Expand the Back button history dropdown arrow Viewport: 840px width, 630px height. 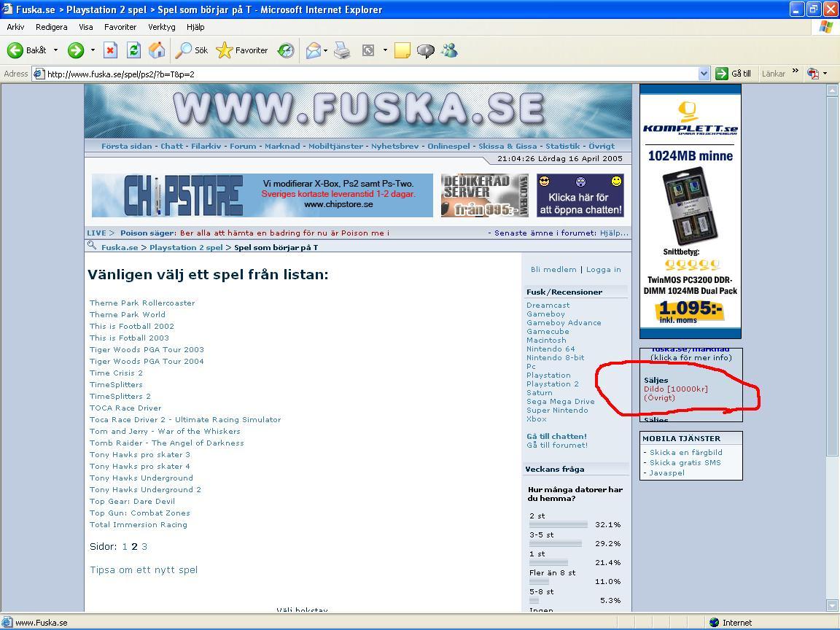[x=55, y=50]
